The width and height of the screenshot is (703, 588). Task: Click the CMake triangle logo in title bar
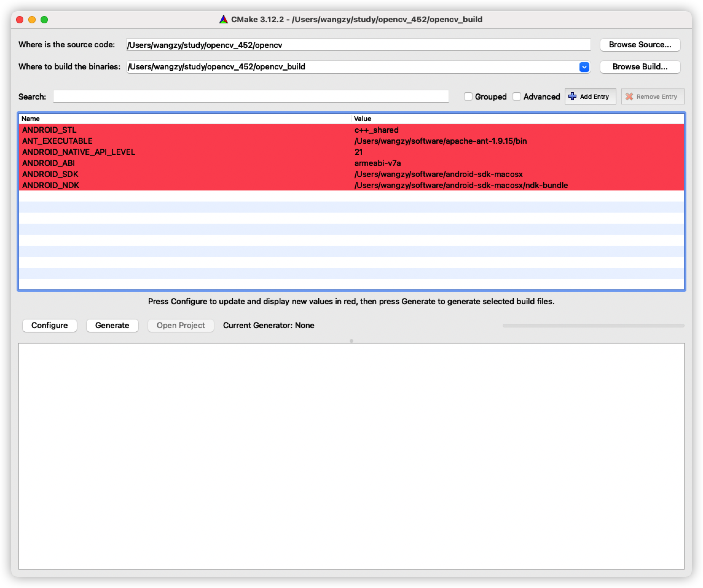(223, 19)
